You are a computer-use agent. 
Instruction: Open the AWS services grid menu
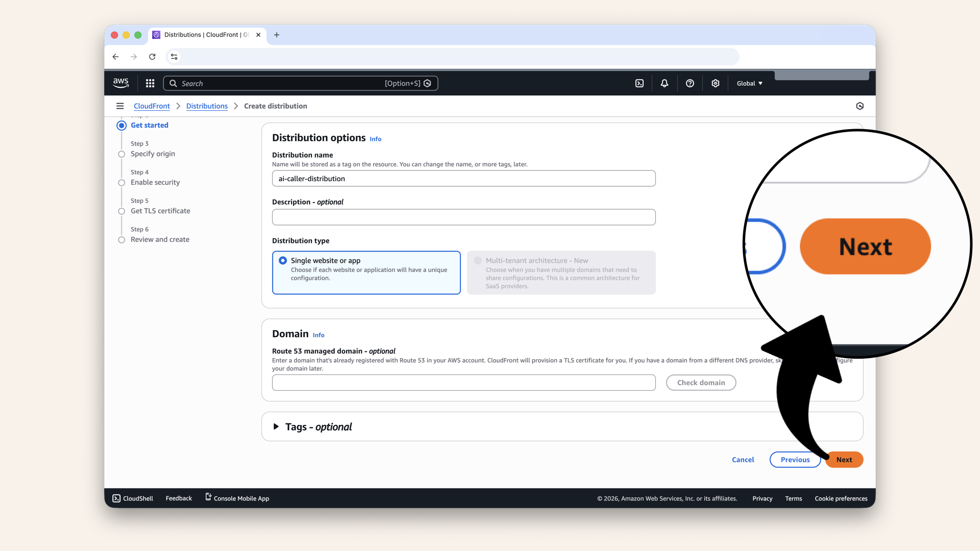coord(150,83)
